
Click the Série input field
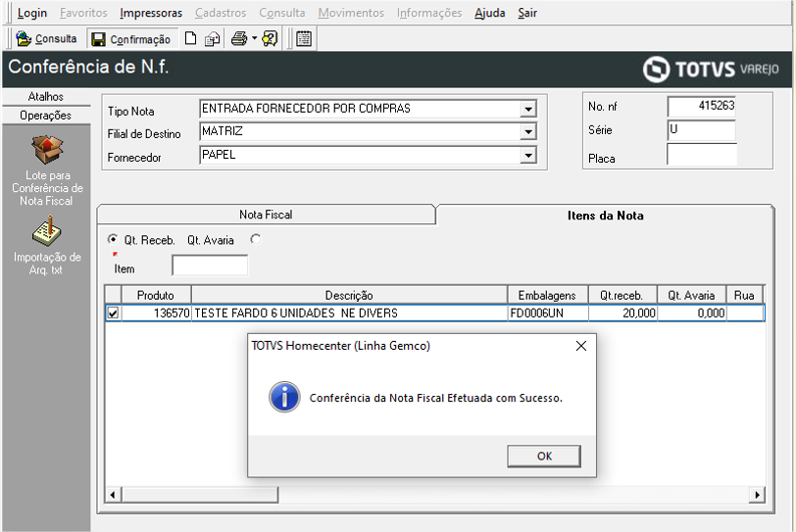(702, 130)
